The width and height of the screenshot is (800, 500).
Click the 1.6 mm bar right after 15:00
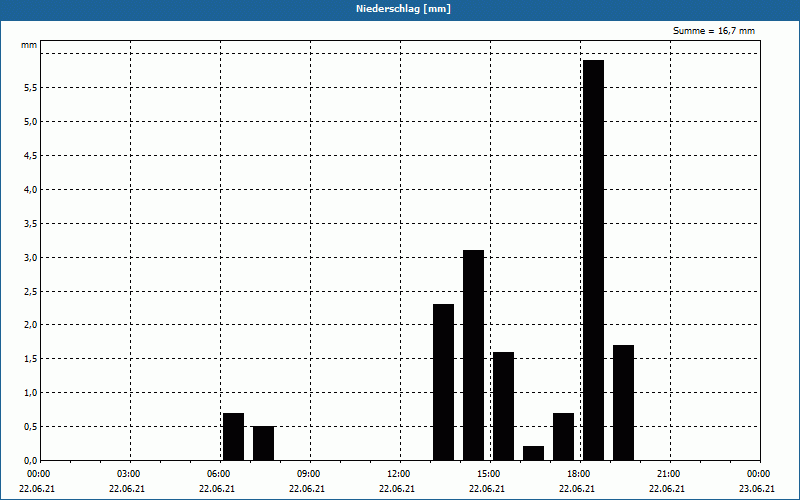(x=504, y=406)
